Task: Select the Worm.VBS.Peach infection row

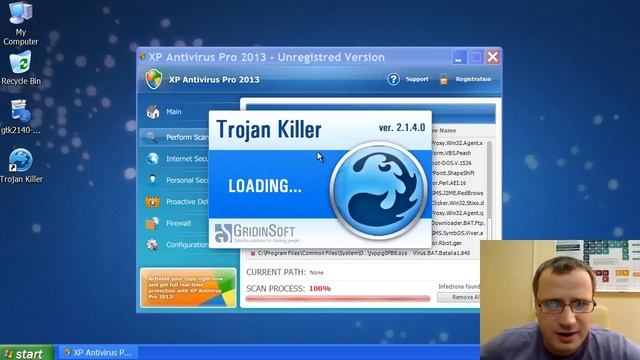Action: coord(451,153)
